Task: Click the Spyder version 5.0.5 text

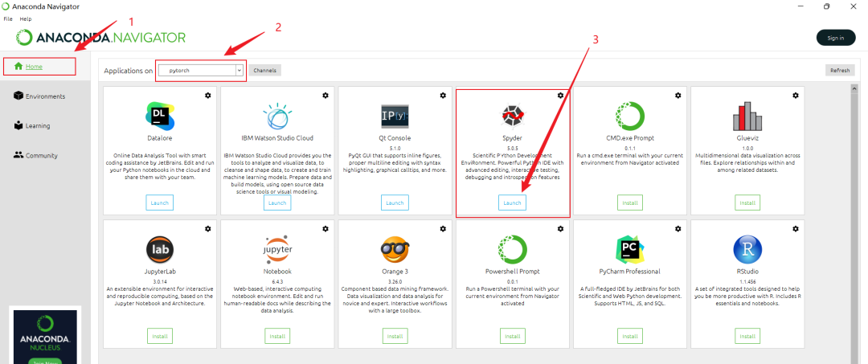Action: [x=512, y=149]
